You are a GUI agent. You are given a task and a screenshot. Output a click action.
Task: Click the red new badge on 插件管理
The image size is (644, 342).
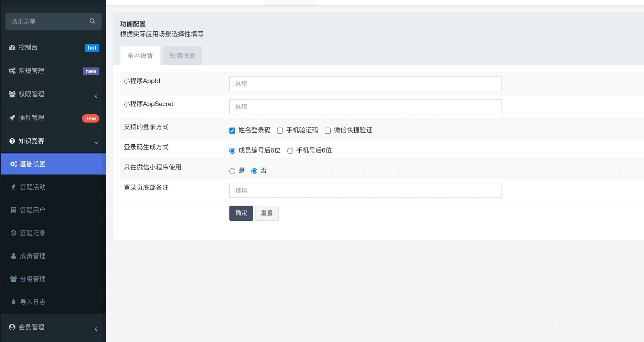click(x=91, y=118)
